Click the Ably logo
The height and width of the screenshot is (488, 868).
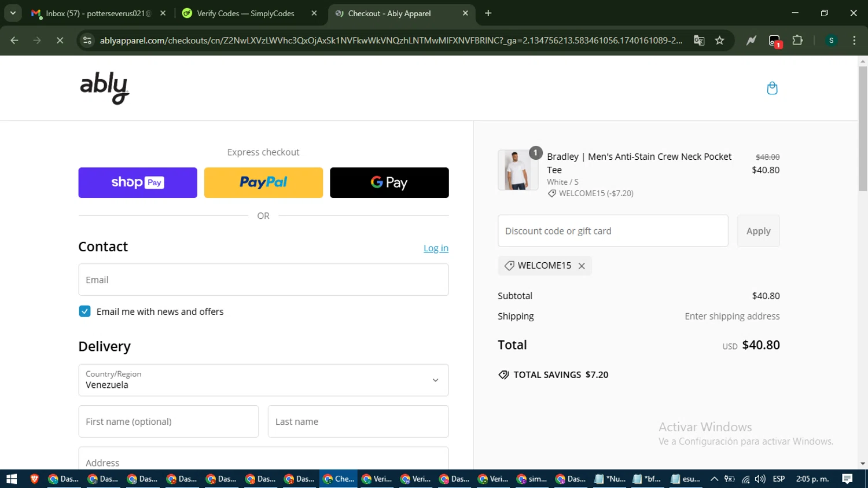click(105, 88)
